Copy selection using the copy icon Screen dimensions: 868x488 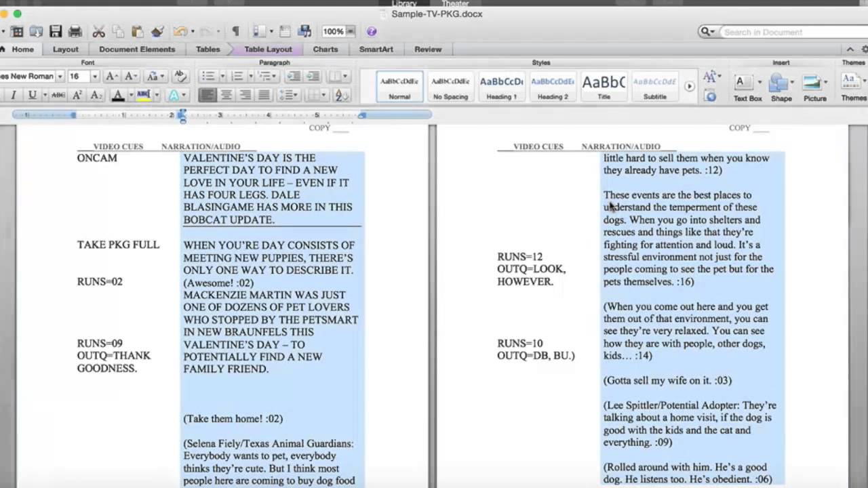click(118, 31)
